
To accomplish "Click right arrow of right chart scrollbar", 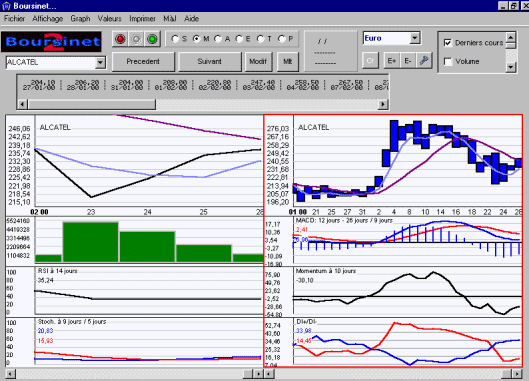I will point(517,374).
